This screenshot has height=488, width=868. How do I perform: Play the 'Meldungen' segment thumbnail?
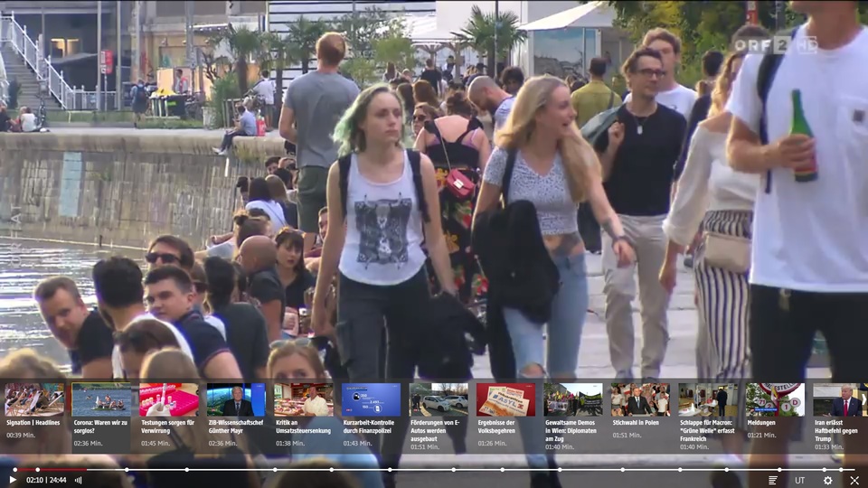775,399
